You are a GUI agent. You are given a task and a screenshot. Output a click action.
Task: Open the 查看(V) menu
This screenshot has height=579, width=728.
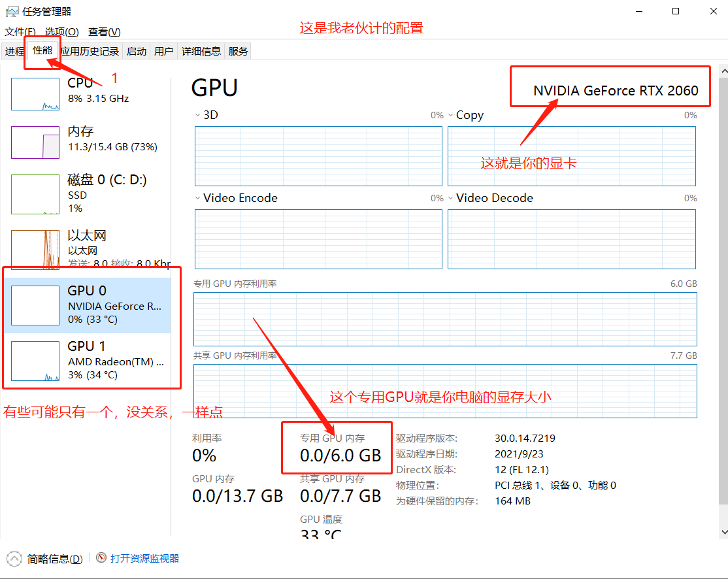click(105, 31)
